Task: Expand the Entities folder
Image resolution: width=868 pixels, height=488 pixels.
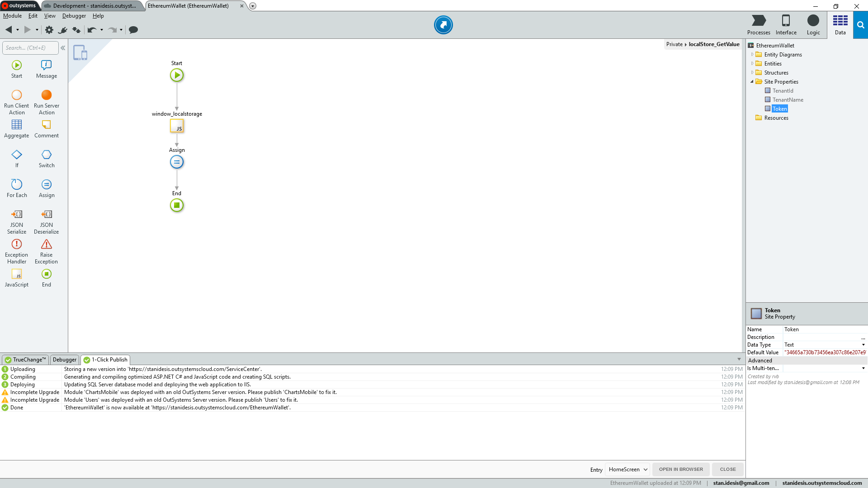Action: (x=752, y=63)
